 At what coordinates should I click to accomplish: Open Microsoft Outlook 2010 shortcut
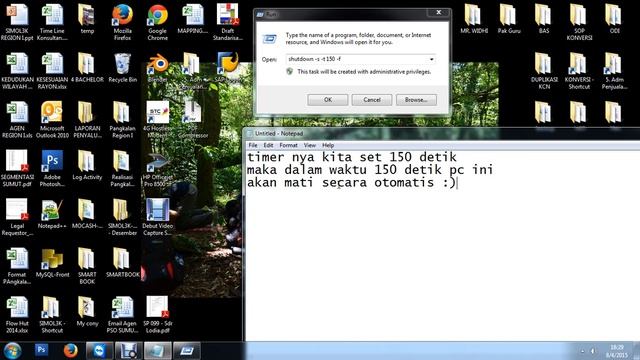52,120
